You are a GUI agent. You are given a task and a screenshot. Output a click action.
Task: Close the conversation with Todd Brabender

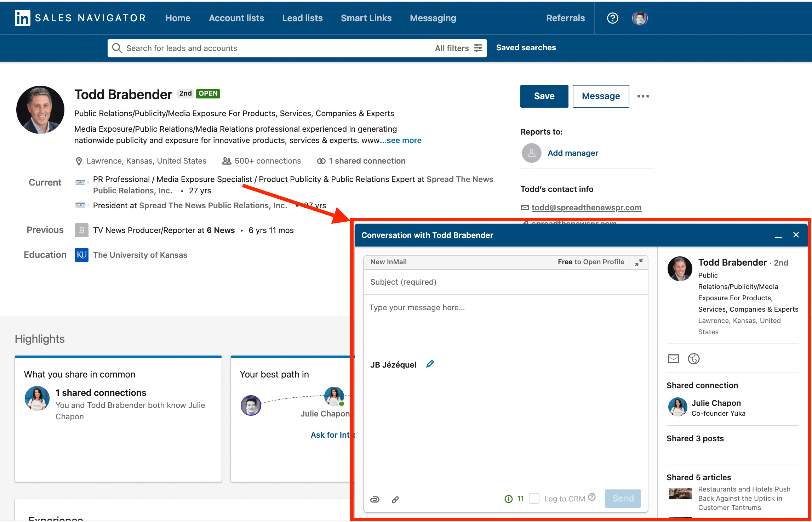tap(796, 235)
